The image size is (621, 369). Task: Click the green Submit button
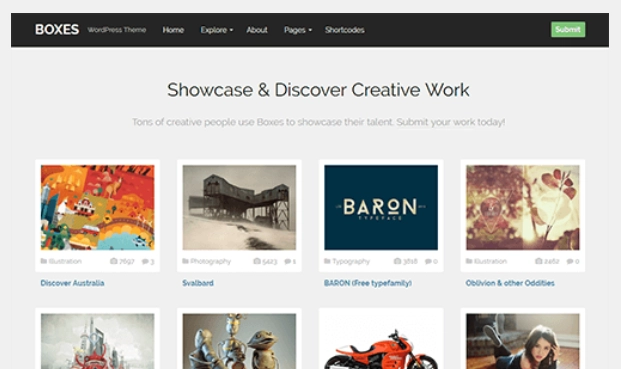pyautogui.click(x=568, y=30)
